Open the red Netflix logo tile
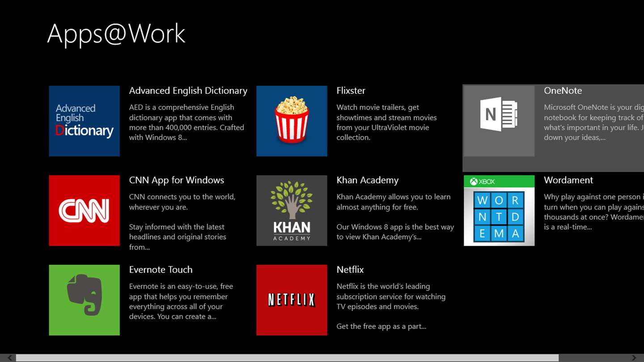The width and height of the screenshot is (644, 362). click(x=292, y=300)
